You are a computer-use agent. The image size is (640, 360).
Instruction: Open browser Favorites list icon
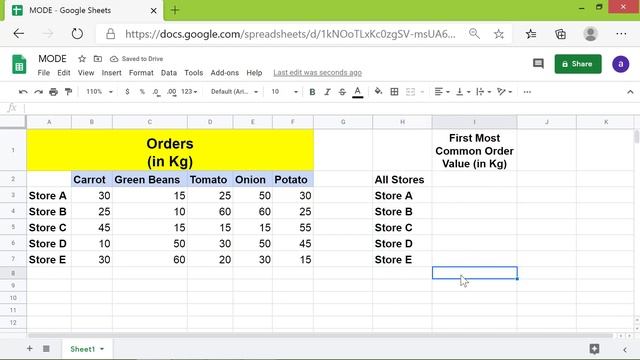[x=531, y=34]
